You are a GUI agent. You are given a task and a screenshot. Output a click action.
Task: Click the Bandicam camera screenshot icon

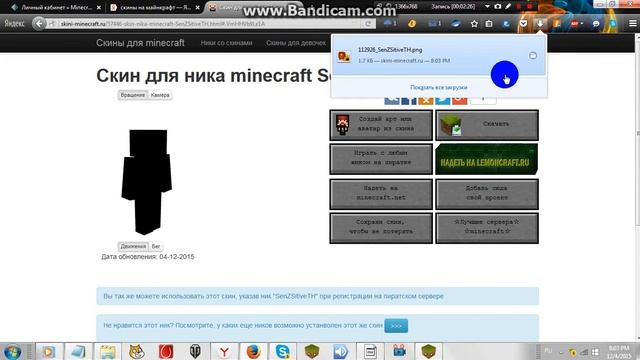[x=498, y=7]
